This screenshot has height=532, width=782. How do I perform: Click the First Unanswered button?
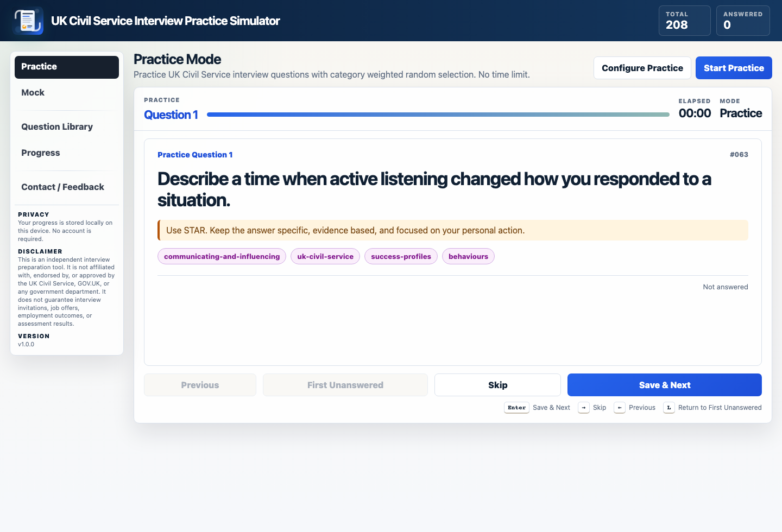(x=345, y=385)
